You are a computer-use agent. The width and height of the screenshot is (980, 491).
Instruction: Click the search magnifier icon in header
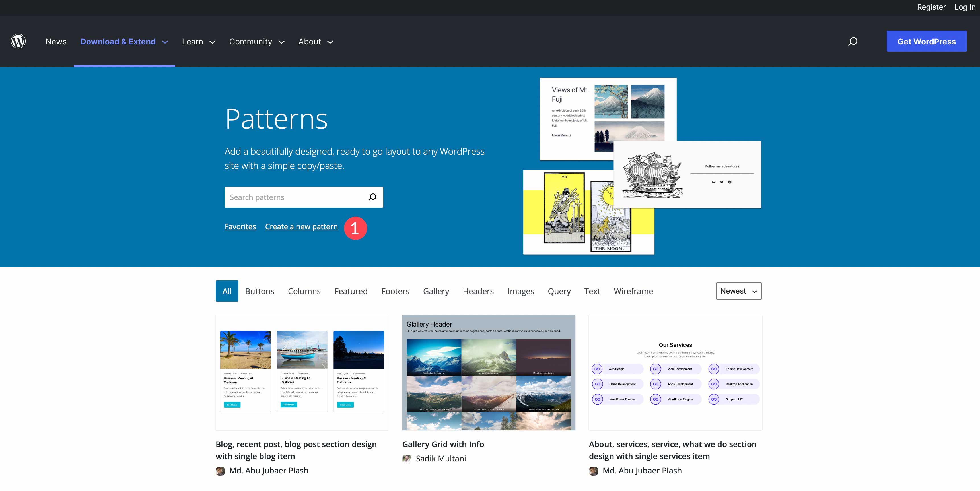[x=852, y=41]
